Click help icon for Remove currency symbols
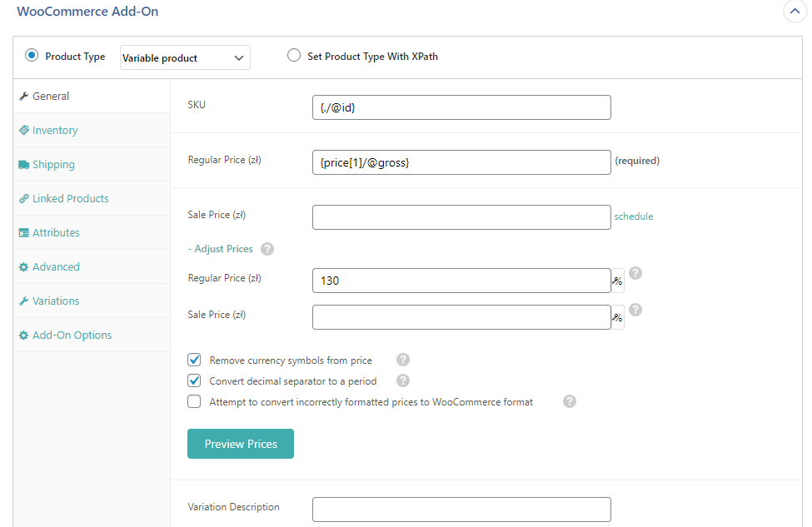This screenshot has height=527, width=812. 403,360
